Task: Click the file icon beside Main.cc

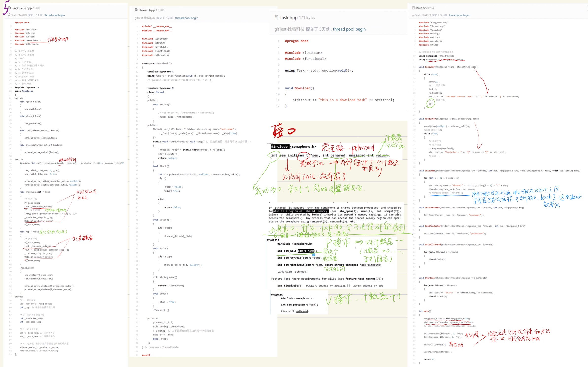Action: pos(413,8)
